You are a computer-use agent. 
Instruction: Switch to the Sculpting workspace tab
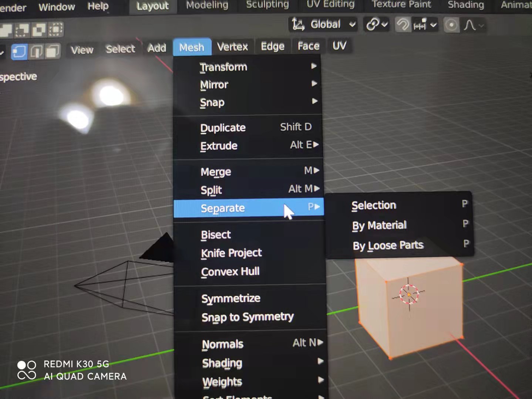(x=267, y=5)
